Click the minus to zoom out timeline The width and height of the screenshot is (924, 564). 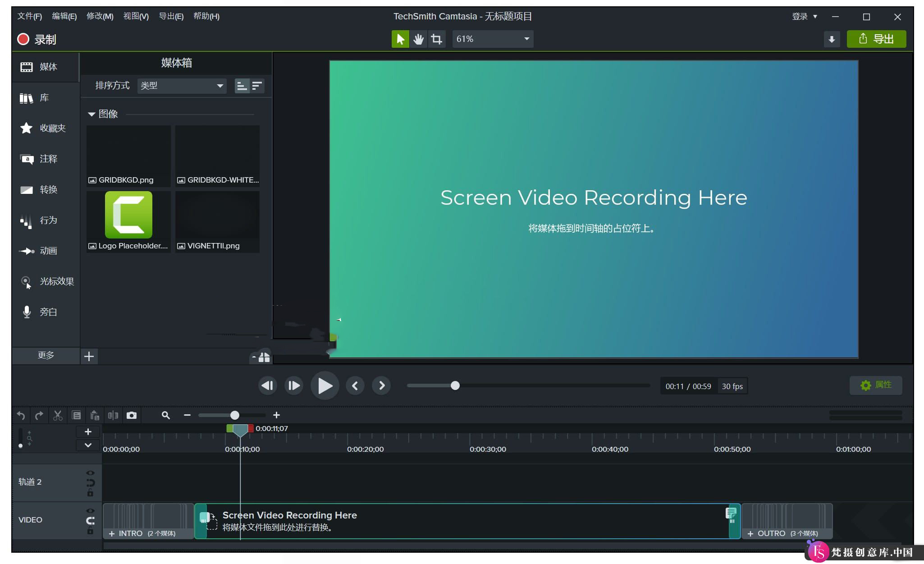pos(188,415)
